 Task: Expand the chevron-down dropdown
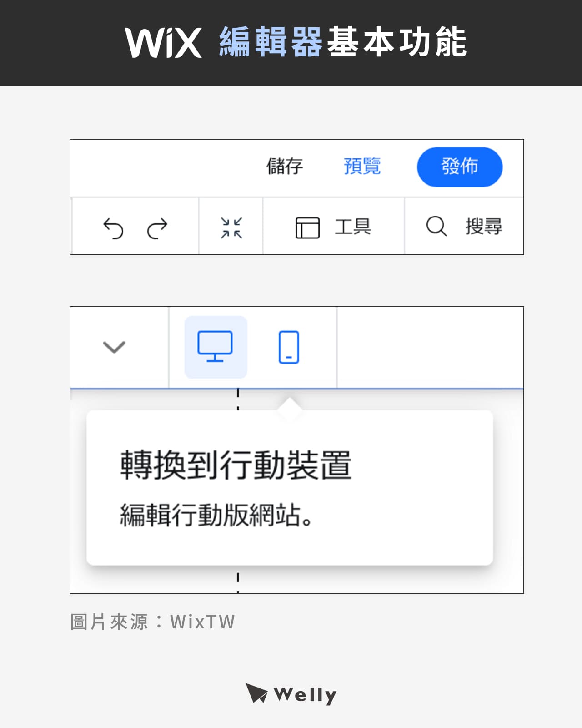[x=114, y=347]
